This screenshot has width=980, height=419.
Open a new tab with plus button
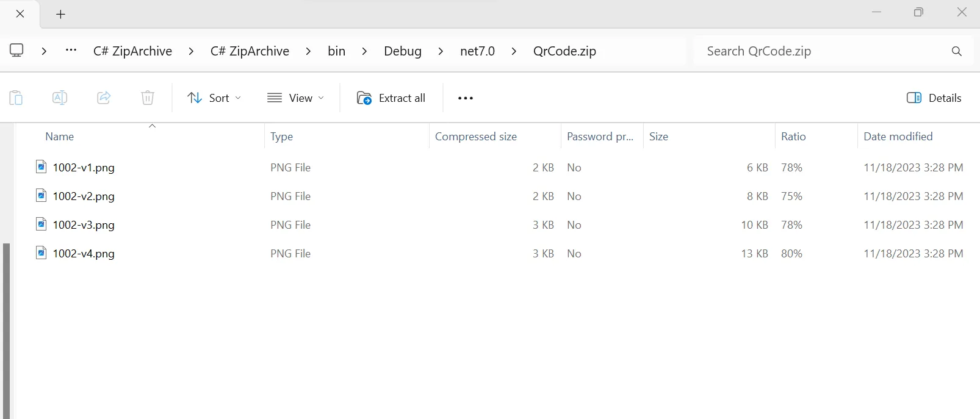click(x=60, y=15)
